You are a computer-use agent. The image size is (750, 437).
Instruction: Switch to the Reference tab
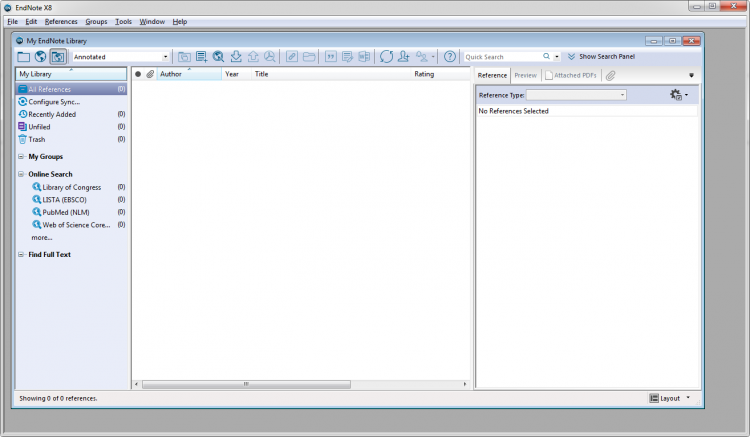[x=492, y=75]
